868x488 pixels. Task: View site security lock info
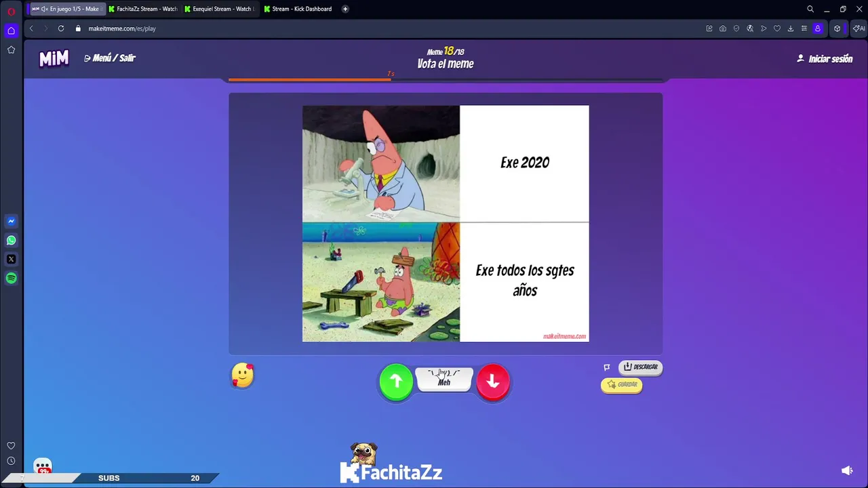tap(78, 28)
